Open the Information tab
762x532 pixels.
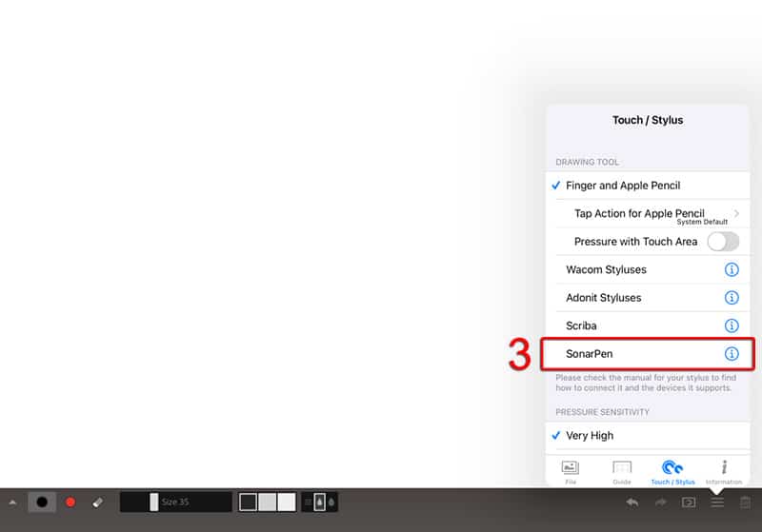point(724,471)
